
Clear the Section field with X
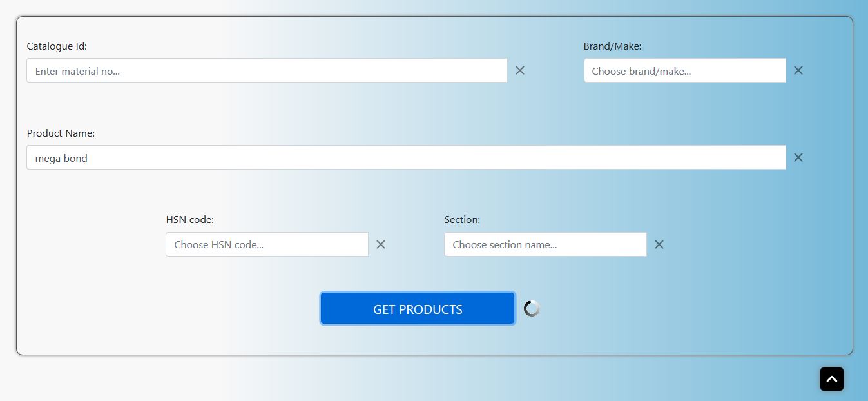pos(659,244)
